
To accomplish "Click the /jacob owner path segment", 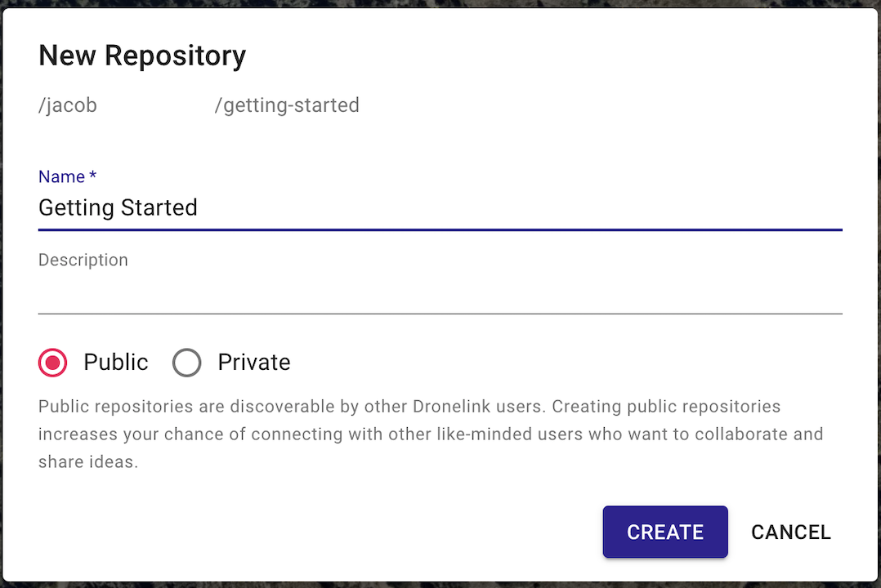I will (x=68, y=105).
